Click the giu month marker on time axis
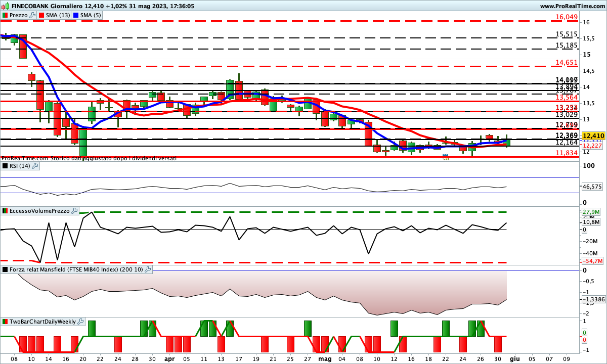This screenshot has height=364, width=607. click(514, 358)
